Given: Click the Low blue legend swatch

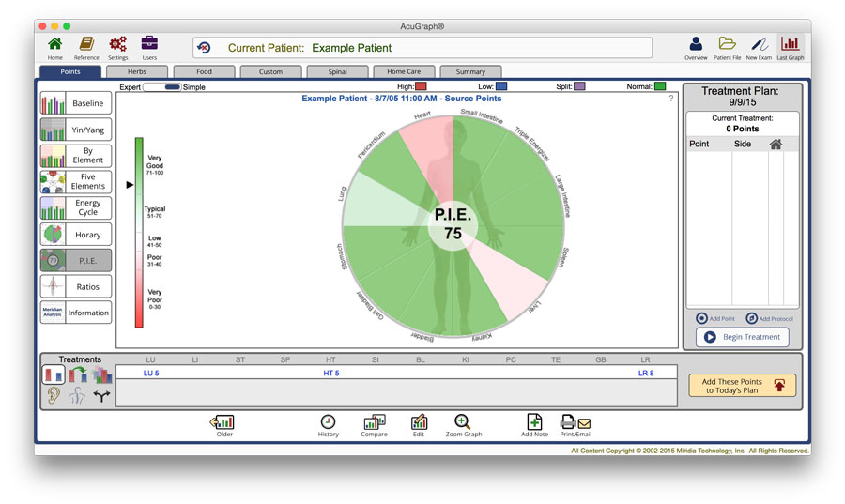Looking at the screenshot, I should [501, 86].
